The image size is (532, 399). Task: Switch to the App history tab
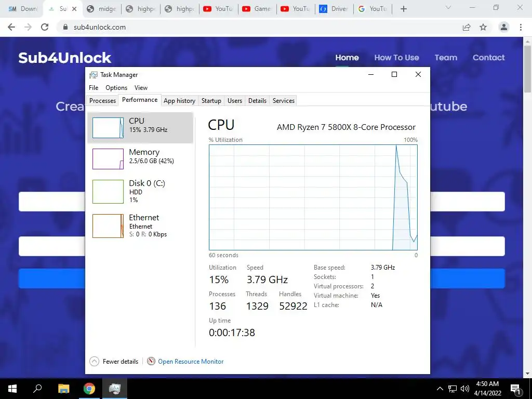(x=179, y=101)
